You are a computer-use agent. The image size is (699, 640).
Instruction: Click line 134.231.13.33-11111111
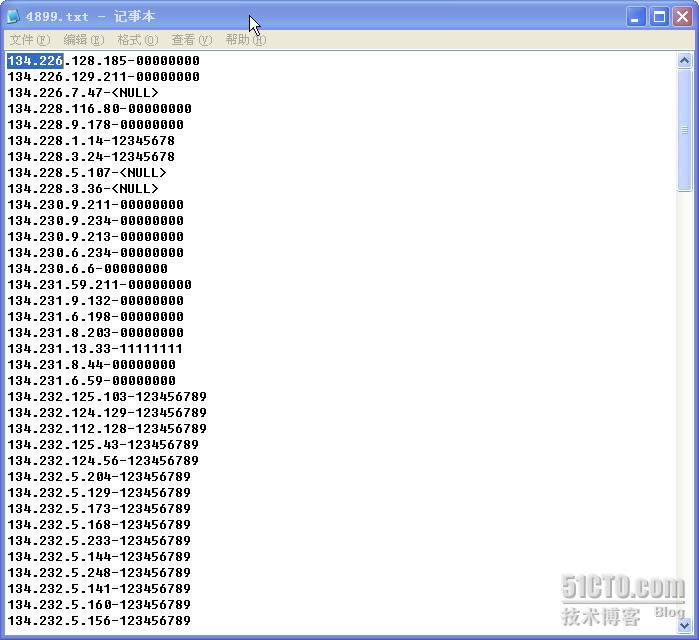pos(95,349)
